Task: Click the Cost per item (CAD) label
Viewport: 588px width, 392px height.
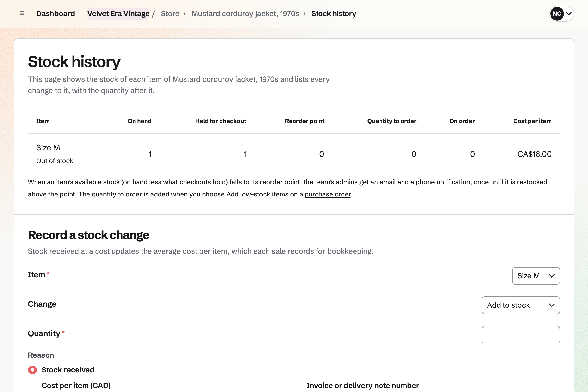Action: point(76,385)
